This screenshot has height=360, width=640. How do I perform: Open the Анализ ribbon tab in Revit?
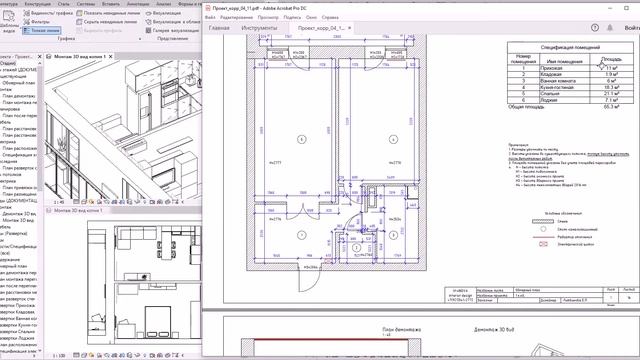[x=164, y=4]
